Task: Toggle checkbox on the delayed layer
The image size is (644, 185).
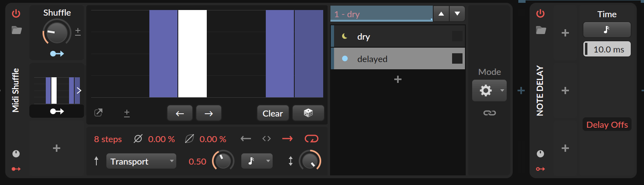Action: click(457, 58)
